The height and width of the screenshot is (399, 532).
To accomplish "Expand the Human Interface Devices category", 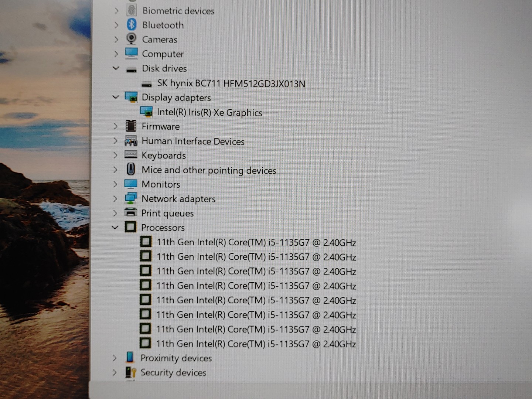I will 116,141.
